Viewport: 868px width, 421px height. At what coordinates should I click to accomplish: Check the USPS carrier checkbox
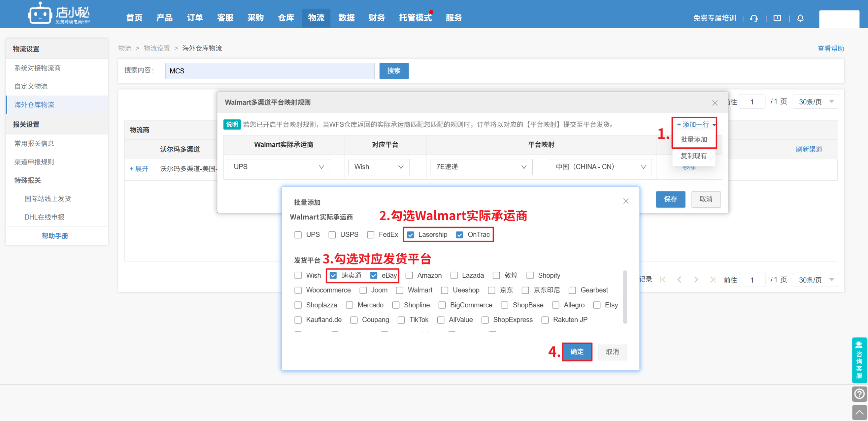tap(332, 235)
